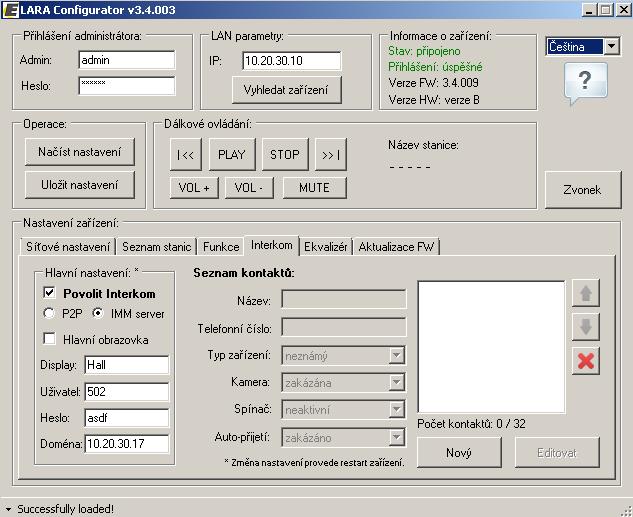Click Interkom Heslo field with asdf
Viewport: 633px width, 517px height.
[x=127, y=418]
